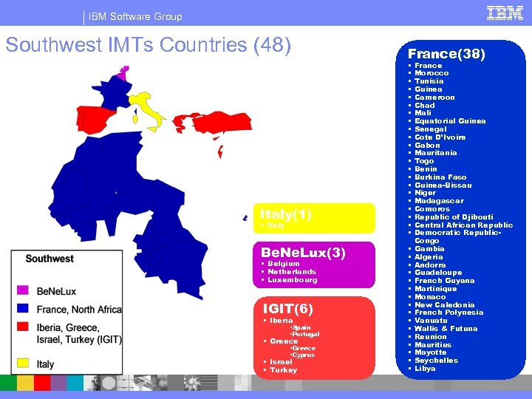Click 'Spain' under Iberia in IGIT
Viewport: 532px width, 399px height.
coord(301,328)
